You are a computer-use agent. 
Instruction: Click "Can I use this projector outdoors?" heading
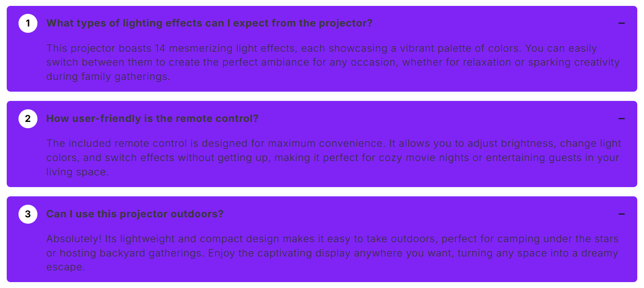pyautogui.click(x=135, y=214)
